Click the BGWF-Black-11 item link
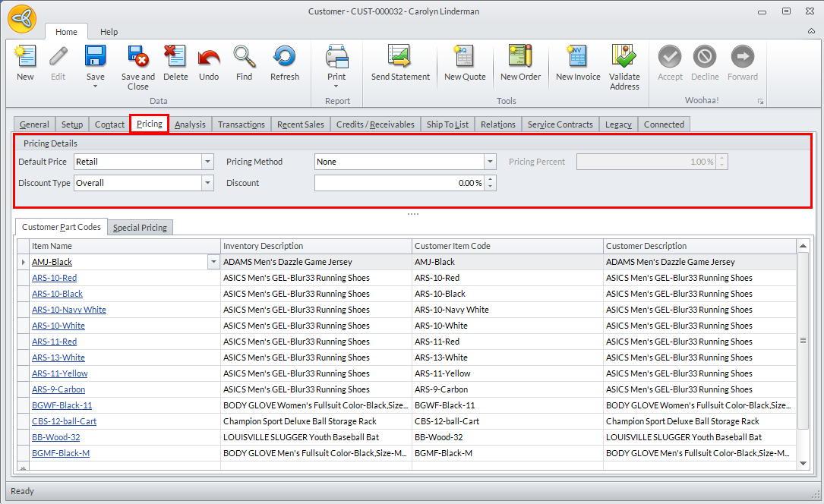Viewport: 824px width, 504px height. [x=62, y=405]
